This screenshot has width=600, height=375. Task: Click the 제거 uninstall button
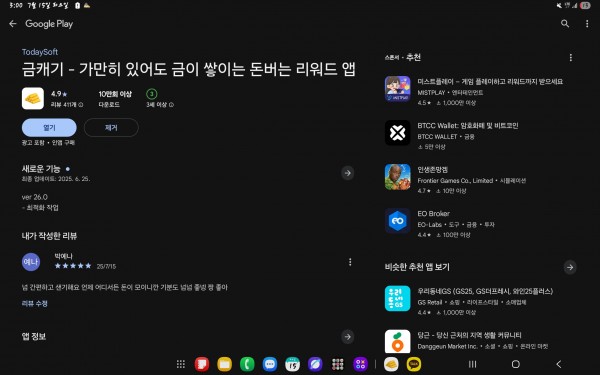click(111, 127)
